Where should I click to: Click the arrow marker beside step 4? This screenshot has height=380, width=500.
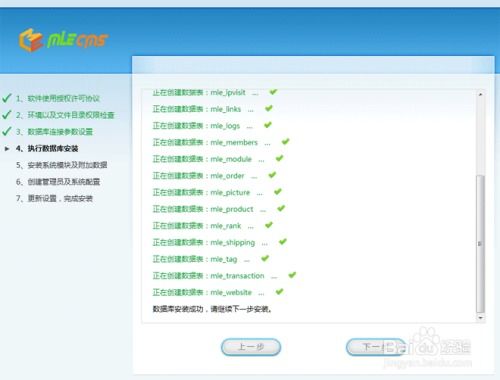pos(7,149)
